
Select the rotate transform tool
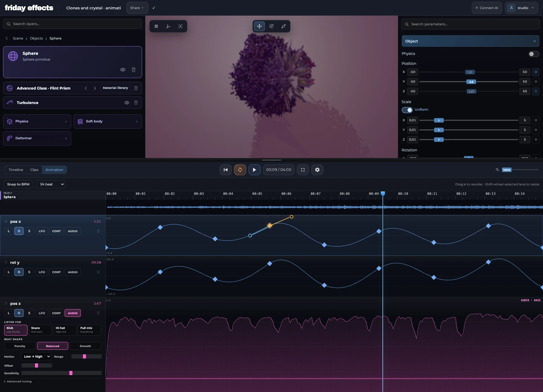click(x=271, y=26)
